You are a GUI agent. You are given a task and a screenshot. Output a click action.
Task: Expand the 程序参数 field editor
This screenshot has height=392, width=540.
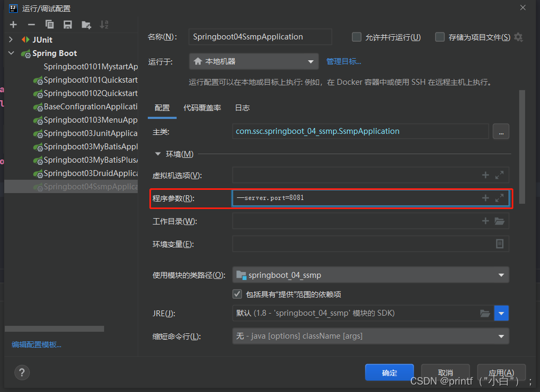click(499, 198)
